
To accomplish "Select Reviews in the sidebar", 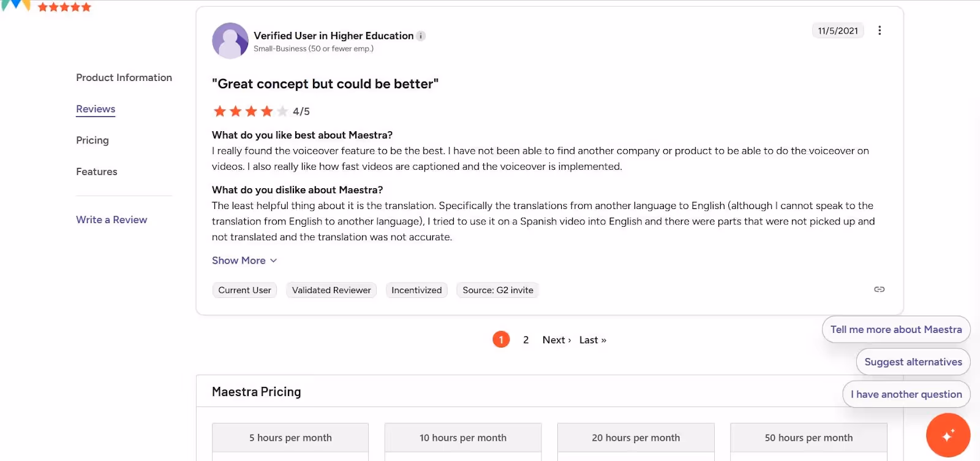I will tap(96, 109).
